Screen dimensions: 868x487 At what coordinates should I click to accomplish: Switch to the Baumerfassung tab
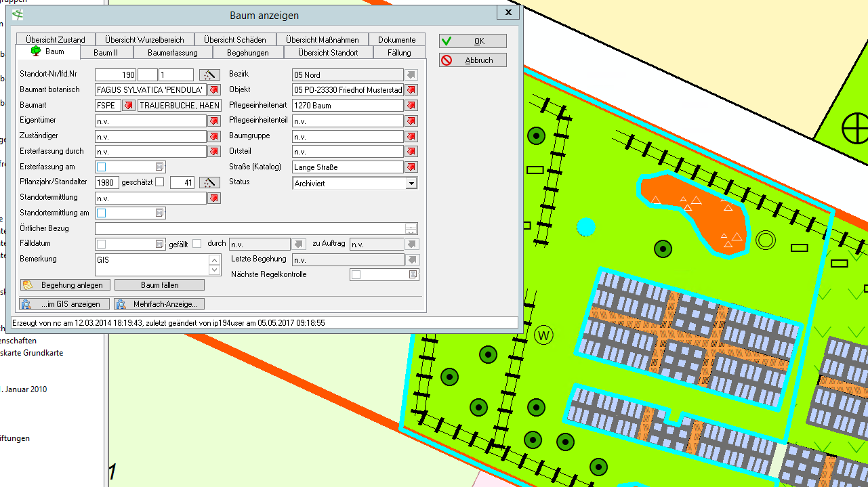coord(173,52)
